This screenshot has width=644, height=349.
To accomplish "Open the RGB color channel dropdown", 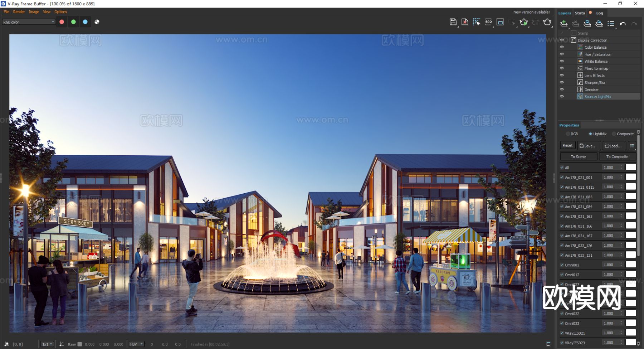I will (x=29, y=22).
